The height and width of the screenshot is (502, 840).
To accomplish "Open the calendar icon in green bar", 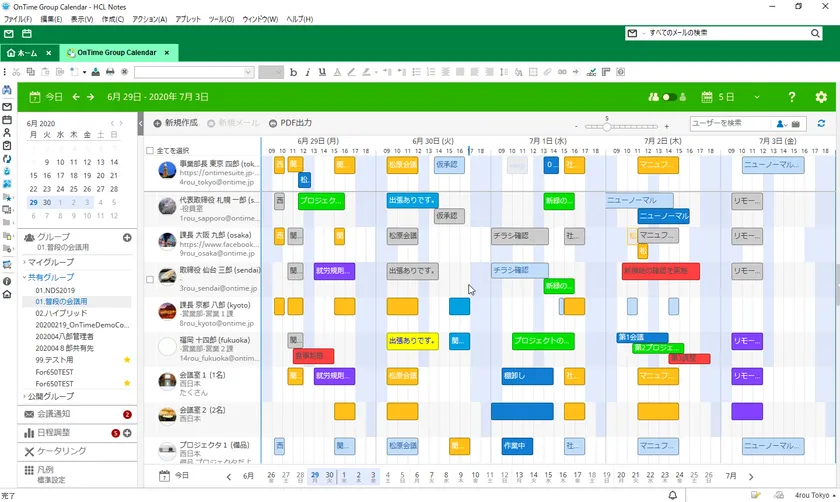I will point(26,34).
